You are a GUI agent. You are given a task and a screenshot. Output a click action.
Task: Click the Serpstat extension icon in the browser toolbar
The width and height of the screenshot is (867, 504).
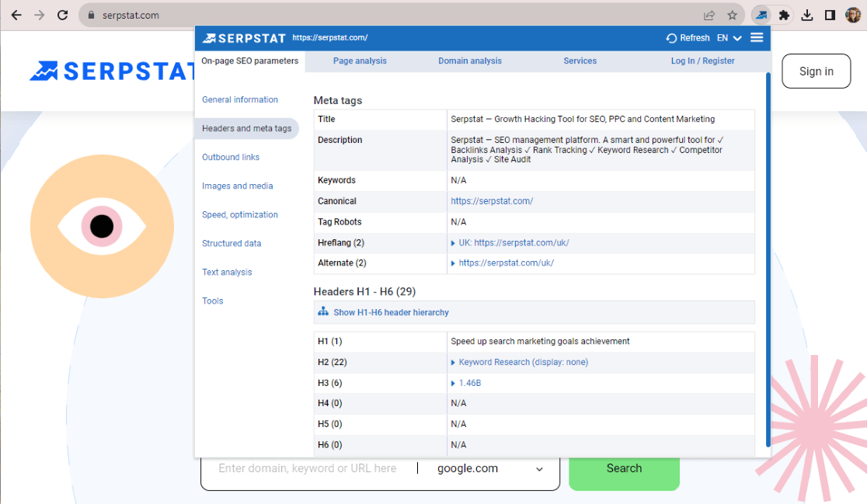click(x=760, y=15)
